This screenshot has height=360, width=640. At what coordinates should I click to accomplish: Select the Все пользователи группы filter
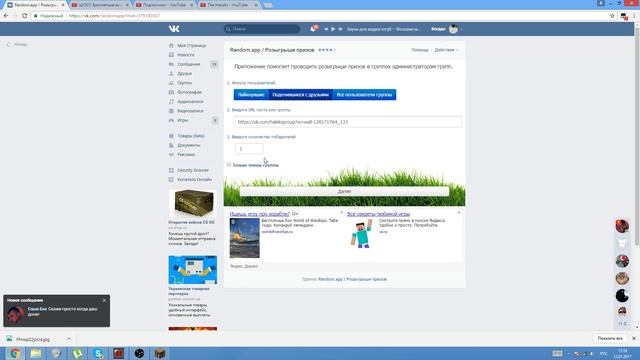364,95
